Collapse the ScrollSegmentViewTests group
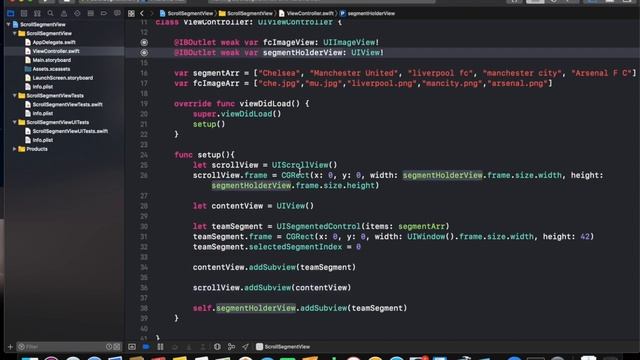 click(15, 96)
